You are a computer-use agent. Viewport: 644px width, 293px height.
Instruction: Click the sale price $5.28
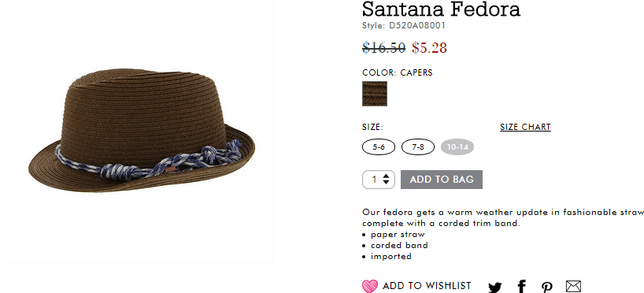[429, 48]
